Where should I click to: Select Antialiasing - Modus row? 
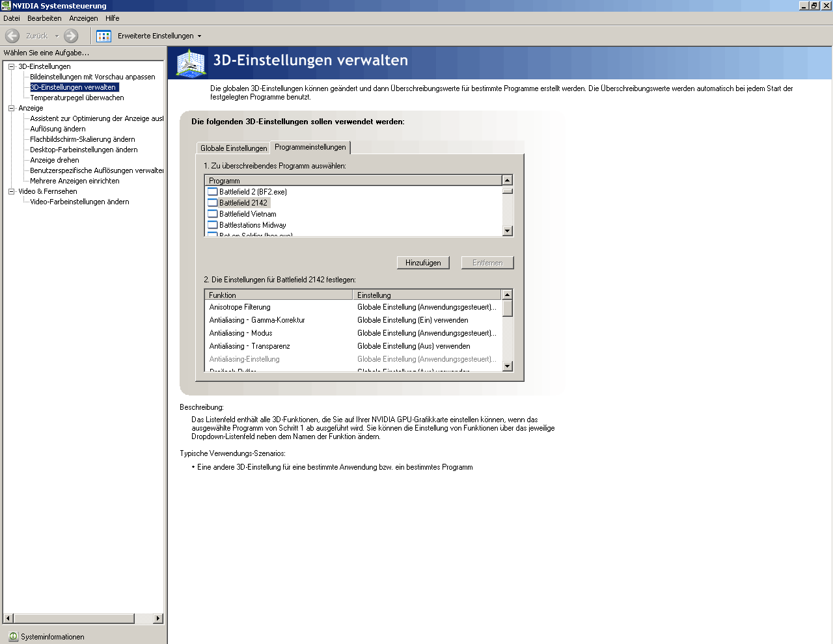[x=353, y=333]
